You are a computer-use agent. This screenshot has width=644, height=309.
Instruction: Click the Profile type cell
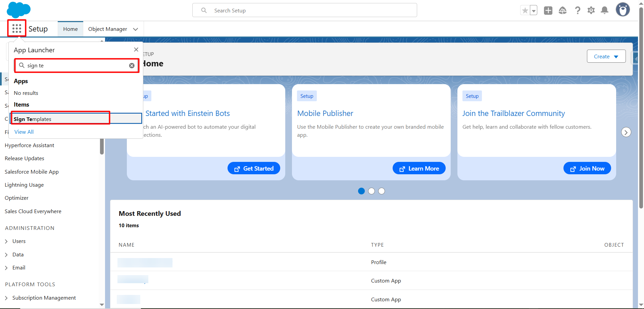click(x=379, y=262)
